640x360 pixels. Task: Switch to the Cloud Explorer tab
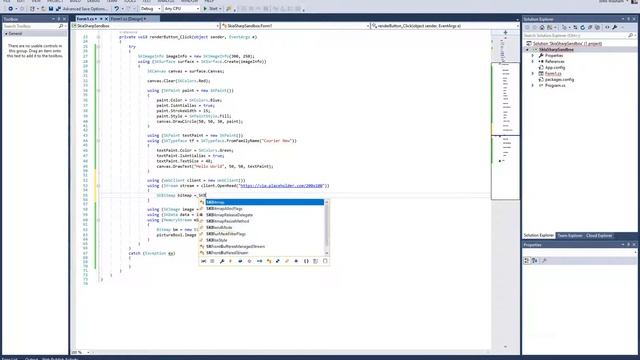[599, 236]
